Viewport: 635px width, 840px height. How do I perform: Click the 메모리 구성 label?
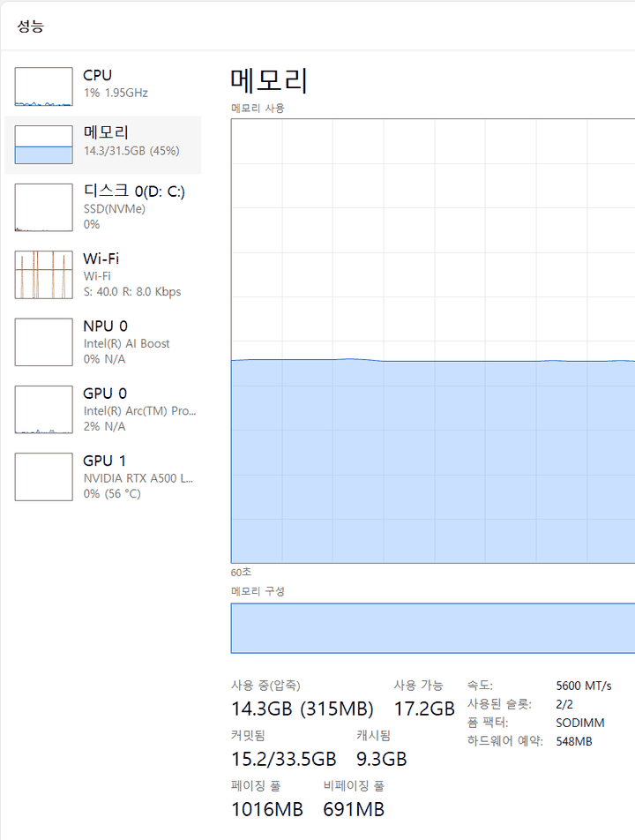tap(258, 591)
